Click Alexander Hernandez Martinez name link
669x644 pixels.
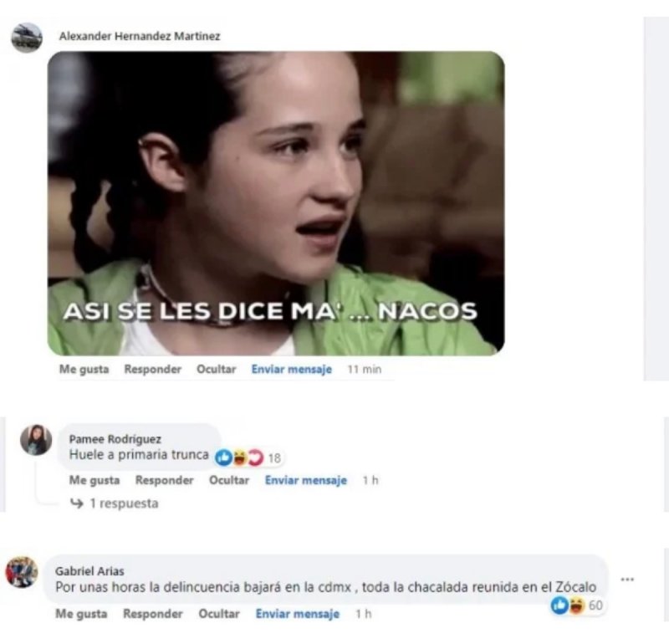140,36
